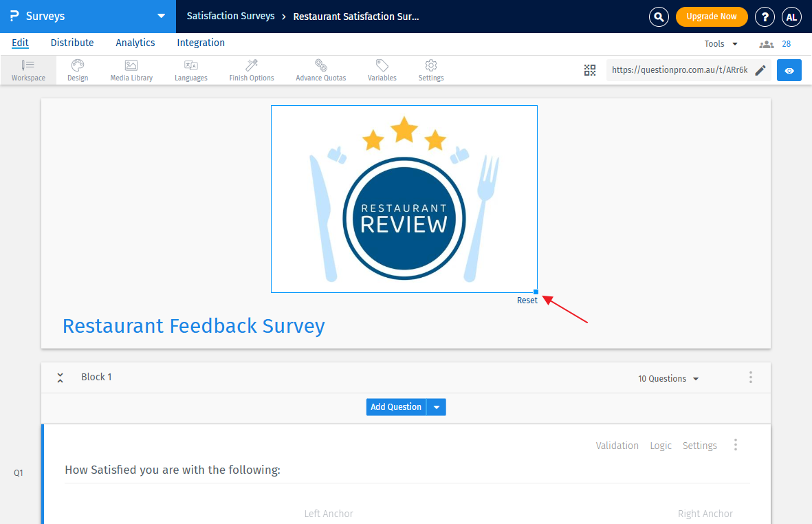Open the Languages settings

click(x=190, y=69)
